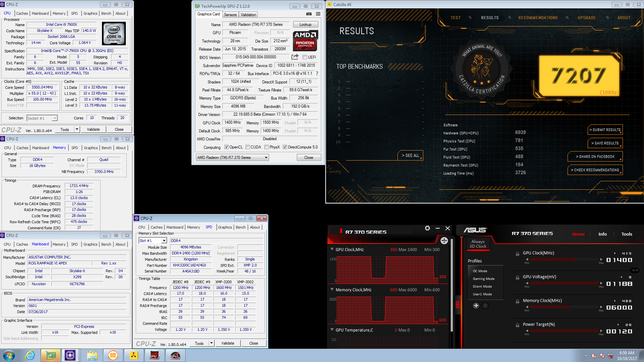Open Windows Start button
The image size is (644, 362).
pos(9,355)
